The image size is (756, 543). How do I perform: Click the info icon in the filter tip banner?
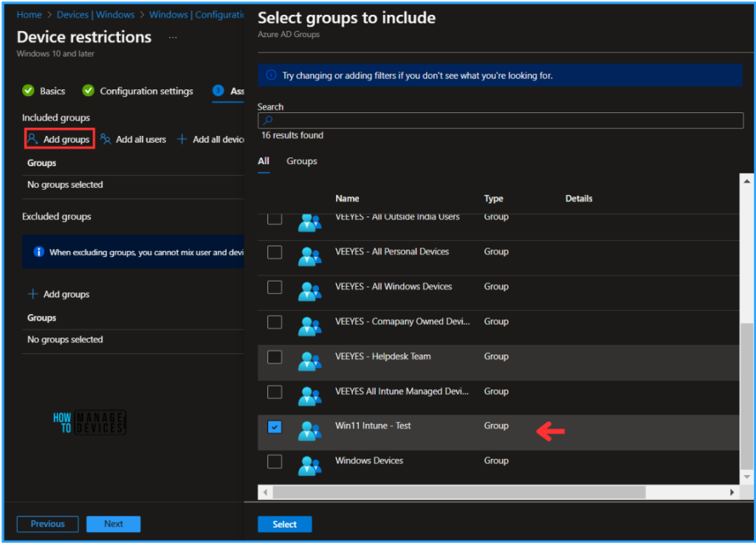(271, 75)
